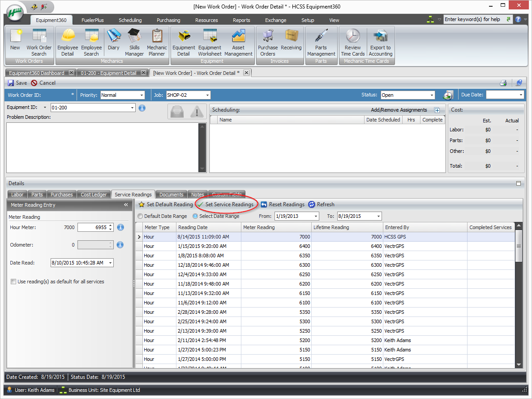Open Purchase Orders
Screen dimensions: 532x399
point(268,43)
